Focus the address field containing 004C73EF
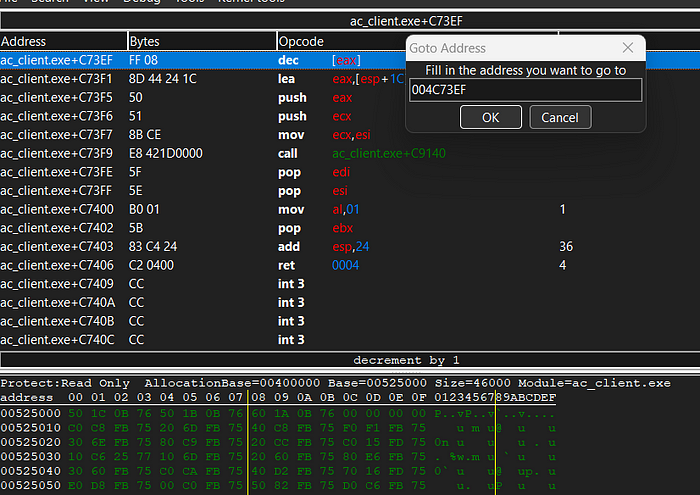Screen dimensions: 700x495 525,90
